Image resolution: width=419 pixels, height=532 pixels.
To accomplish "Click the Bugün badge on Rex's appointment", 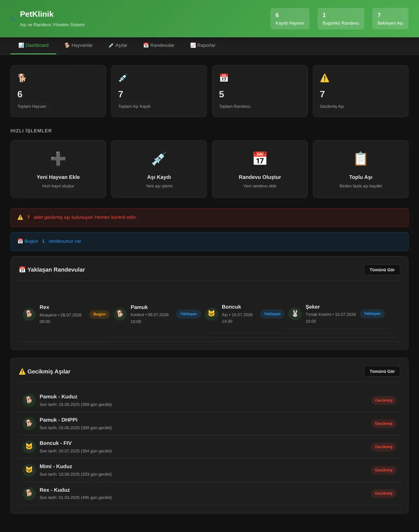I will (x=100, y=314).
